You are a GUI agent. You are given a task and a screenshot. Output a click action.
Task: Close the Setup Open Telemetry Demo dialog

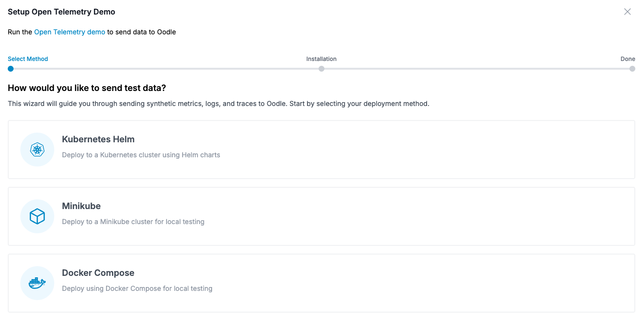coord(627,12)
